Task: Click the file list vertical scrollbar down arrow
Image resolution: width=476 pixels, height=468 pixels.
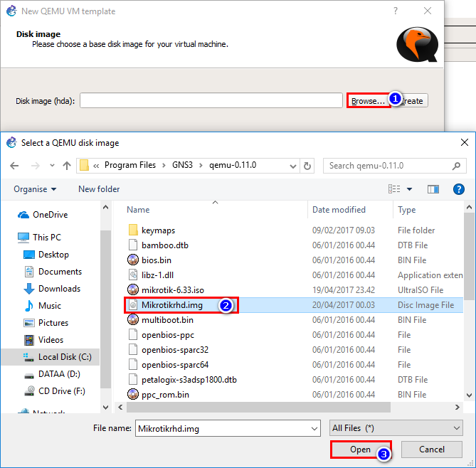Action: (x=469, y=395)
